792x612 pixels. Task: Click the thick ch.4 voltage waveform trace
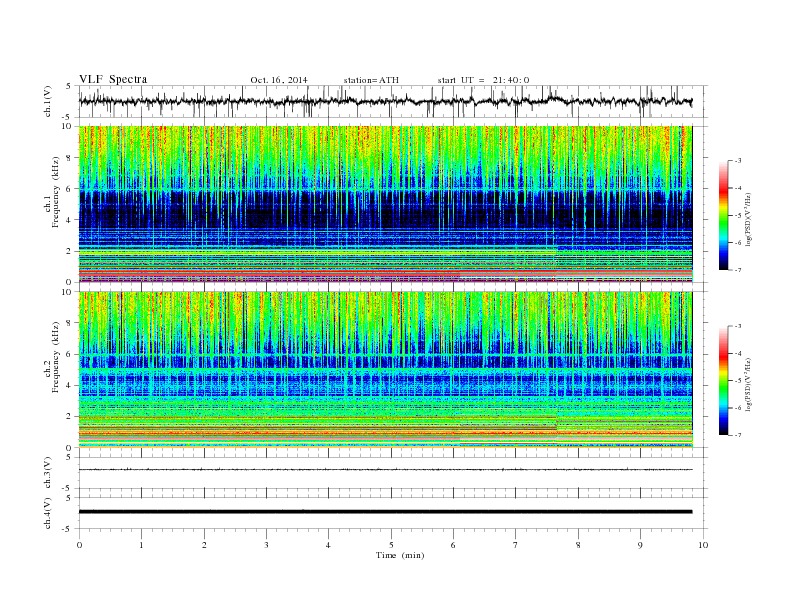point(385,512)
